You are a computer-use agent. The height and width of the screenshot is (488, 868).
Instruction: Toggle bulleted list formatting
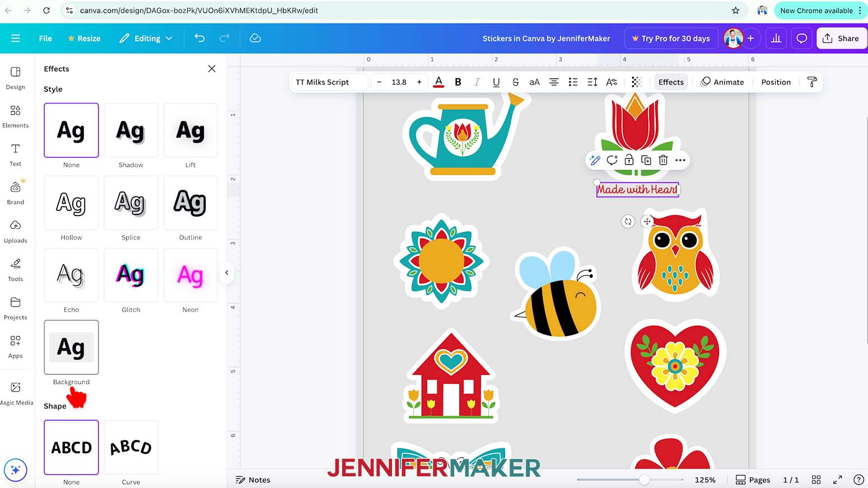(573, 82)
